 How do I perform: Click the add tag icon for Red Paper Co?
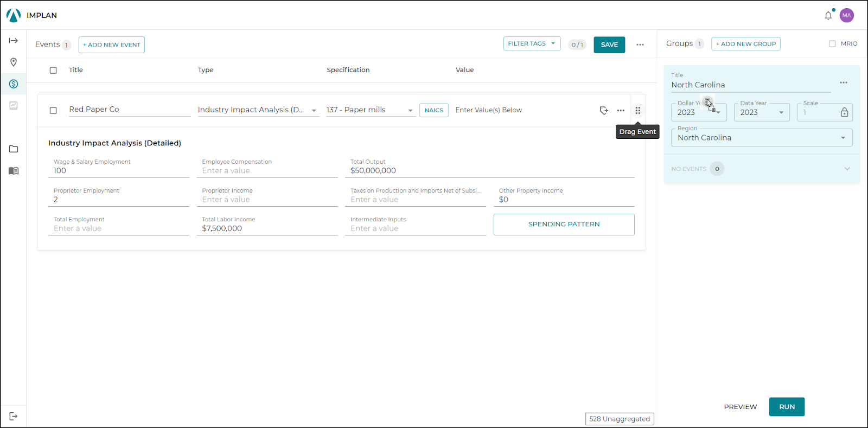pos(604,110)
